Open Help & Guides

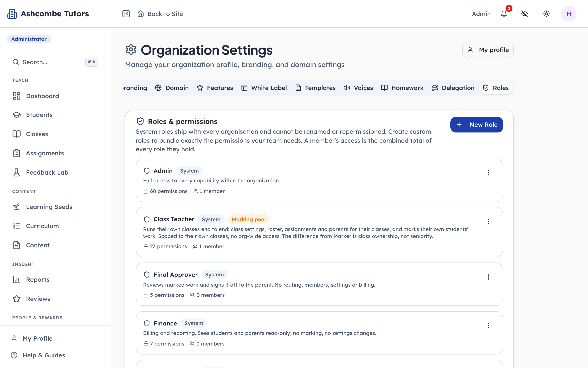point(55,355)
